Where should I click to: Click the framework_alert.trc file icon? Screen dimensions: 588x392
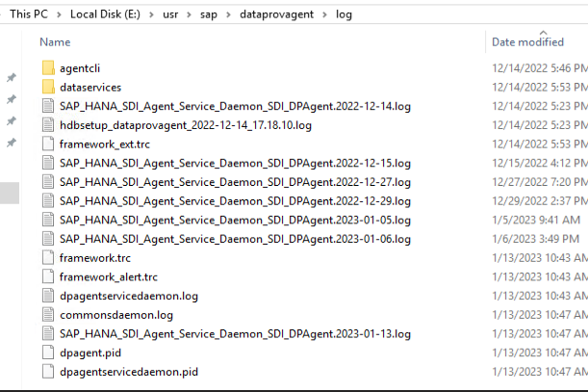[50, 276]
